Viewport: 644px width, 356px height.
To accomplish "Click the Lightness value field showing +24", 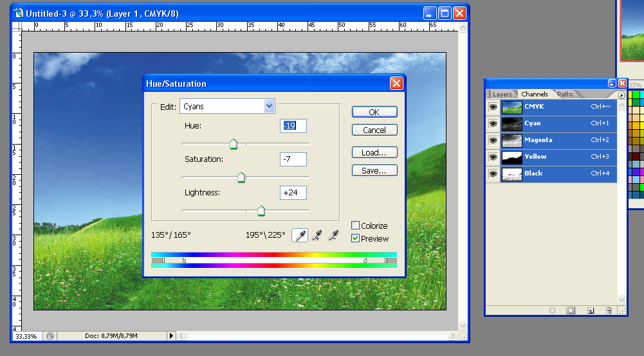I will 293,192.
